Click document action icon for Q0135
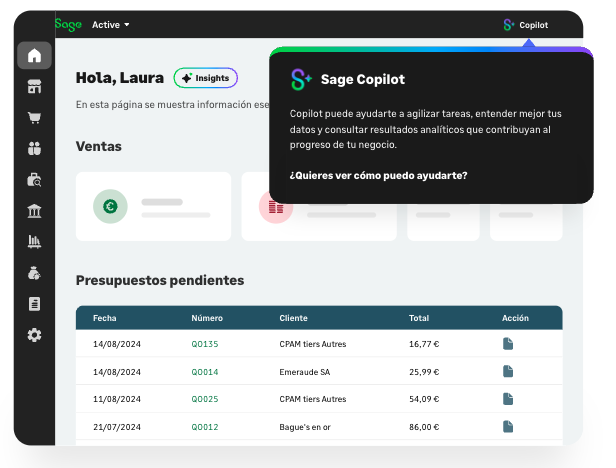 click(x=508, y=343)
